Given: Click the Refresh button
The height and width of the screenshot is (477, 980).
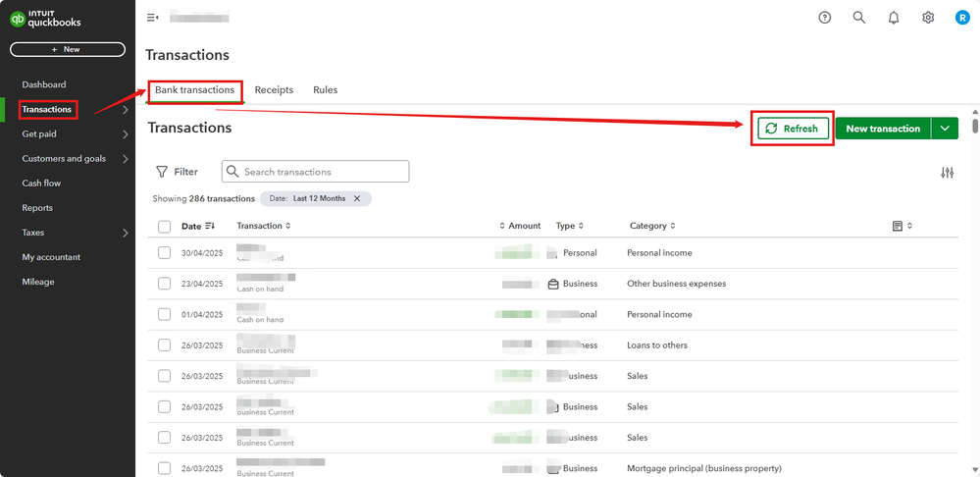Looking at the screenshot, I should click(793, 129).
